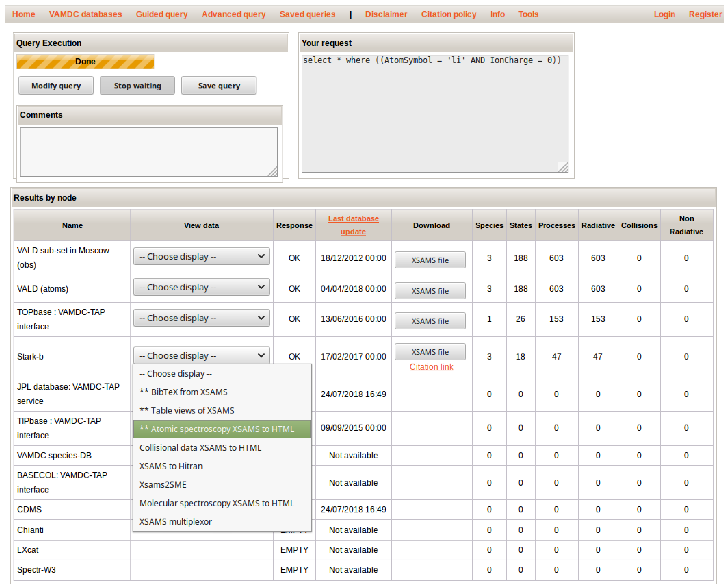Expand display dropdown for VALD (atoms)

(201, 287)
